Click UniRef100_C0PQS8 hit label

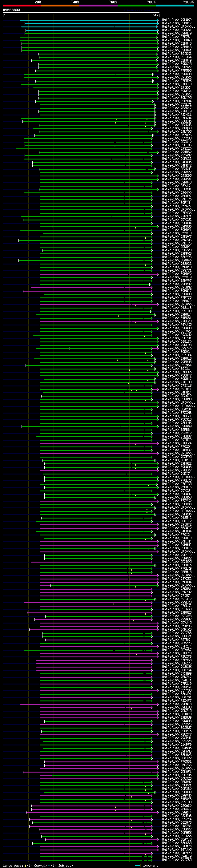(177, 128)
